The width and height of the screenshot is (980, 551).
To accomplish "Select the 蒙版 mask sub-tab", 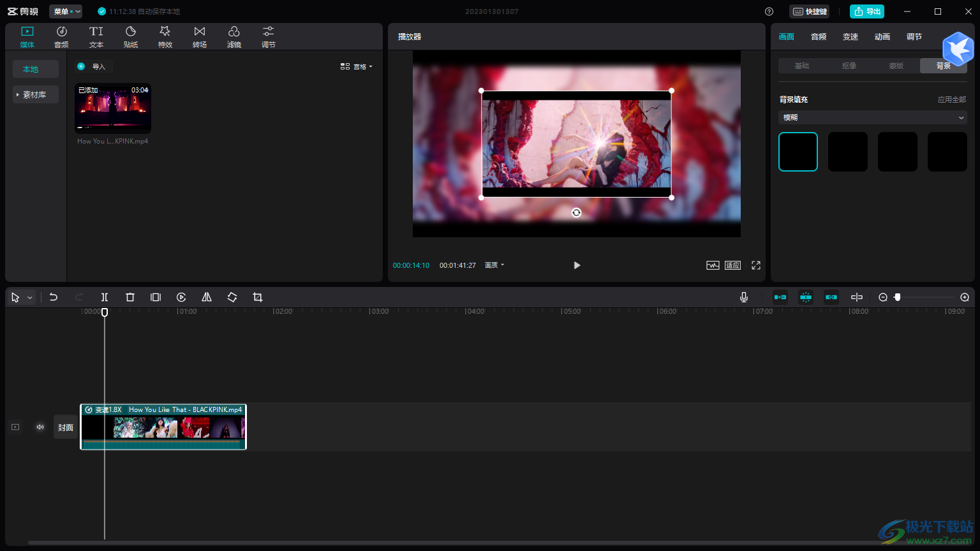I will pyautogui.click(x=896, y=66).
